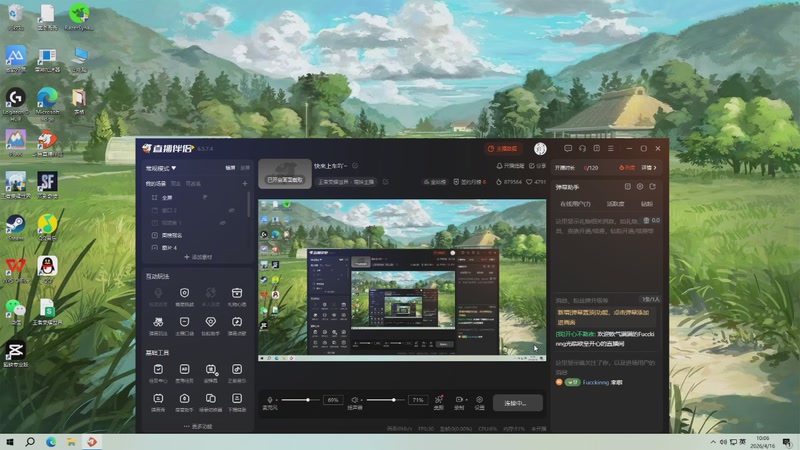Screen dimensions: 800x450
Task: Open 美颜 beauty effects icon
Action: (438, 399)
